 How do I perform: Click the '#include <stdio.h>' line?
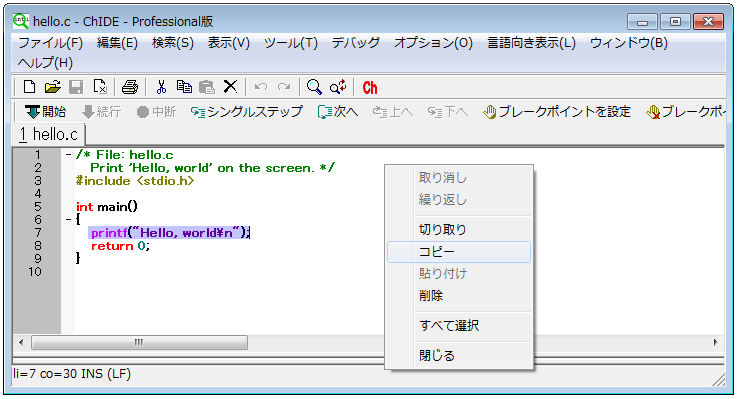click(135, 181)
